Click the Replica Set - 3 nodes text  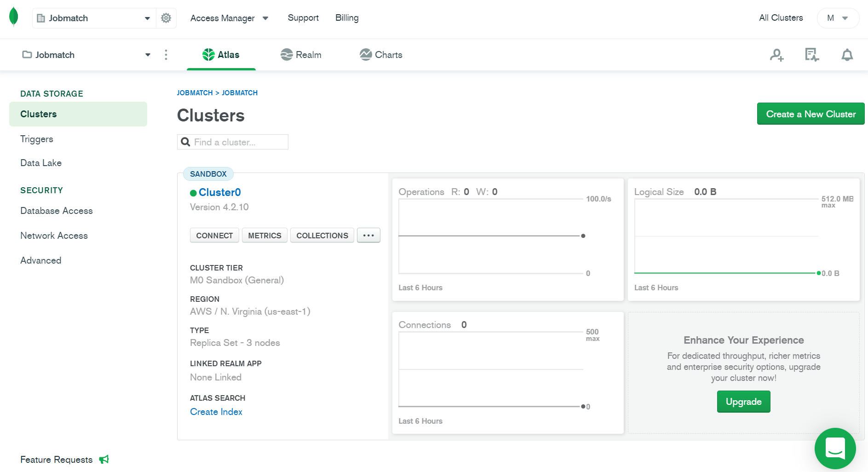pyautogui.click(x=235, y=343)
